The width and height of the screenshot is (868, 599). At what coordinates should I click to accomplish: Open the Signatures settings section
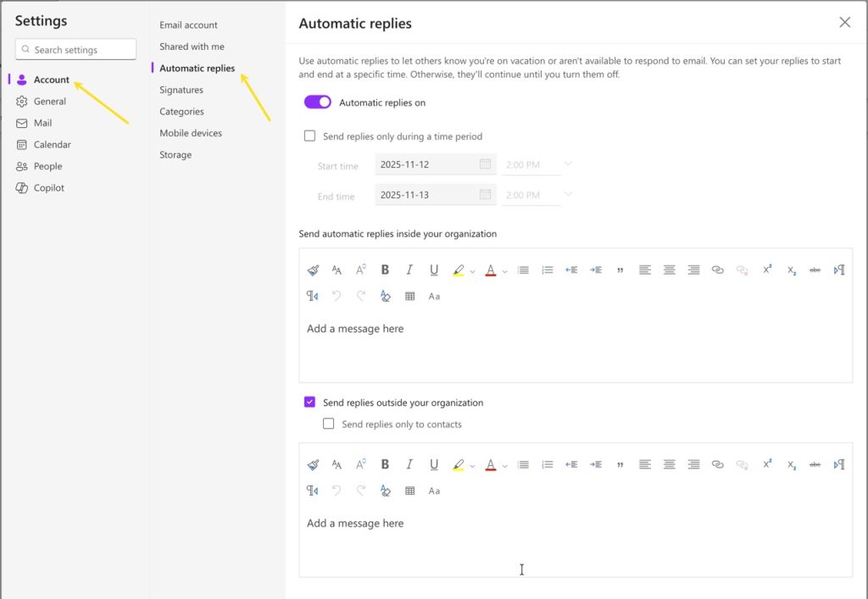[181, 90]
